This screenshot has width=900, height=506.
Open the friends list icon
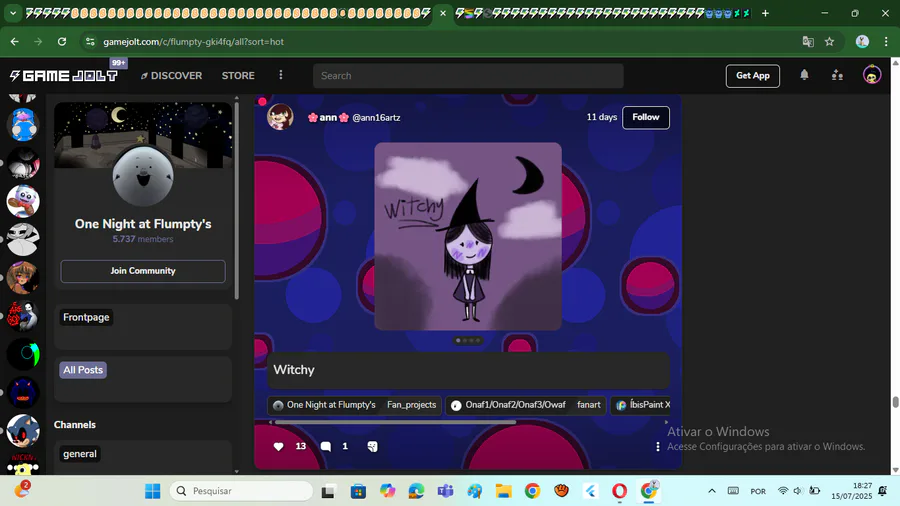click(837, 75)
